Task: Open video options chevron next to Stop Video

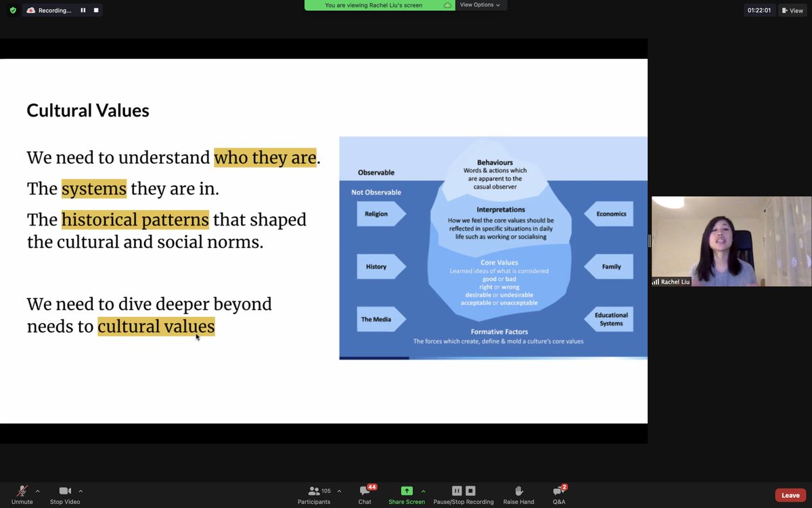Action: (x=81, y=490)
